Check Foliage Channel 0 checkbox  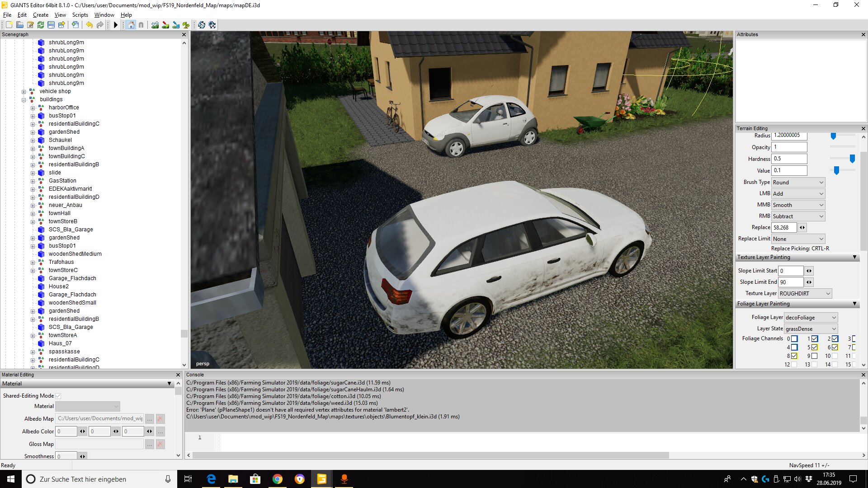pyautogui.click(x=794, y=338)
